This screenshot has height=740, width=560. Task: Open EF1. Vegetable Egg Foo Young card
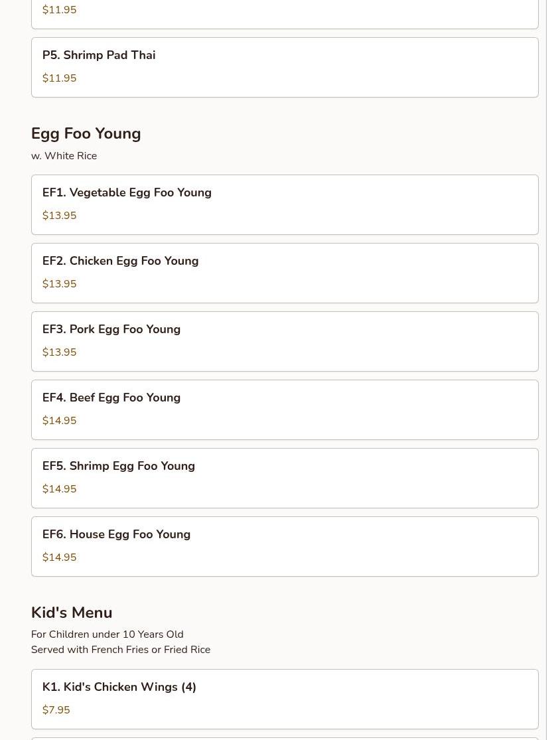(285, 205)
